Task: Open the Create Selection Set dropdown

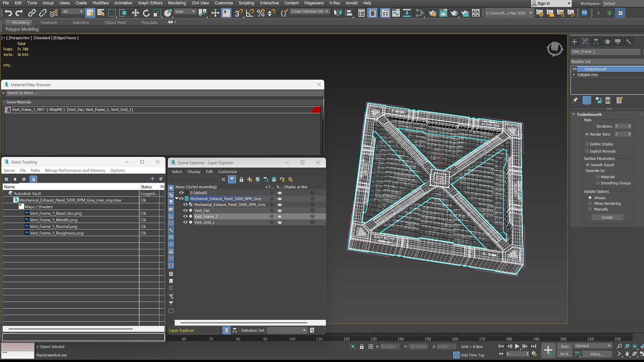Action: click(x=310, y=11)
